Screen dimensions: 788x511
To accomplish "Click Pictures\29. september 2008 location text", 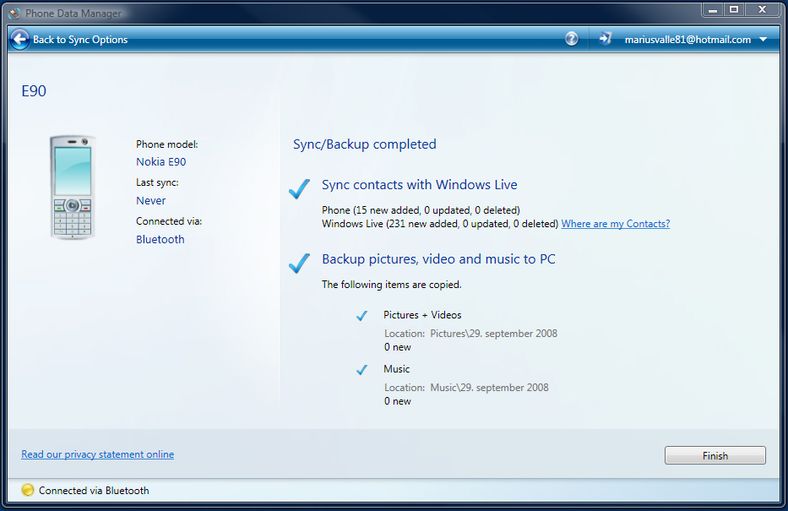I will [x=494, y=333].
